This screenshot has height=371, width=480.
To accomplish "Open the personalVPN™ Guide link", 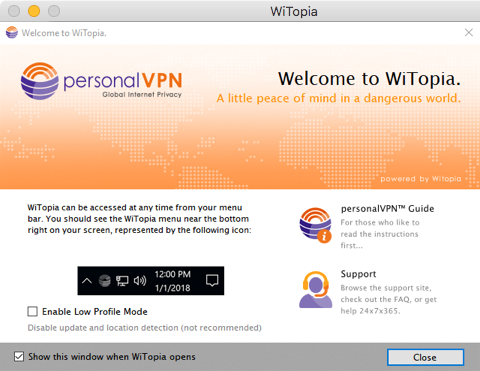I will (x=387, y=209).
